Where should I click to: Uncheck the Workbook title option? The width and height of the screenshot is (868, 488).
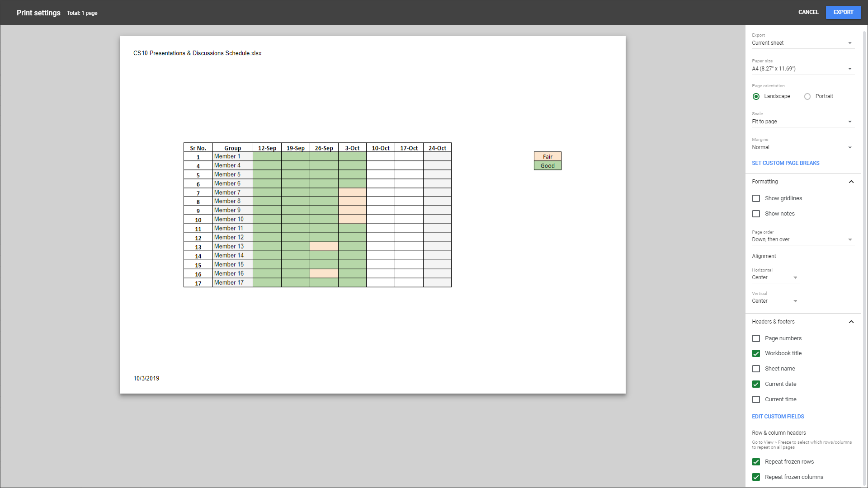coord(756,353)
